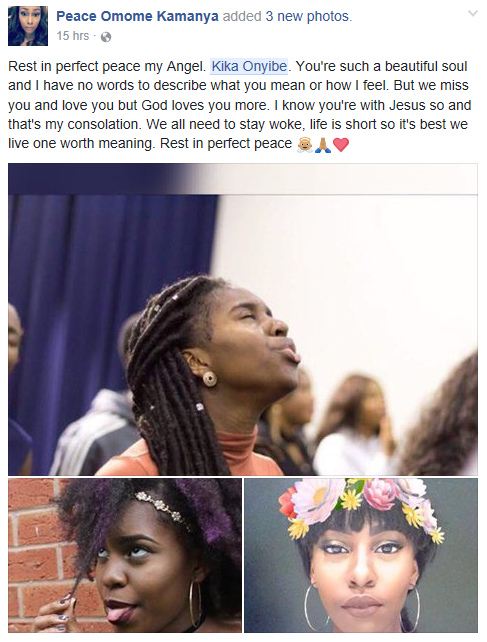This screenshot has width=487, height=642.
Task: Open photo of woman with purple hair
Action: point(125,555)
